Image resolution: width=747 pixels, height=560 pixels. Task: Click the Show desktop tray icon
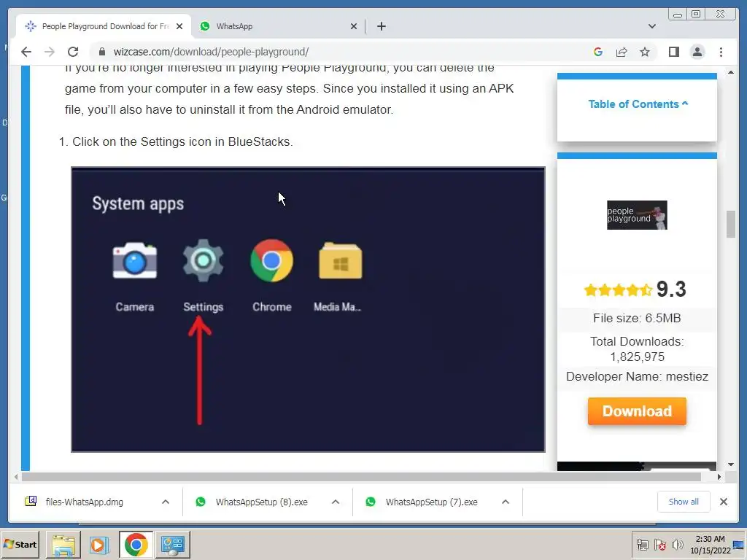pos(739,544)
